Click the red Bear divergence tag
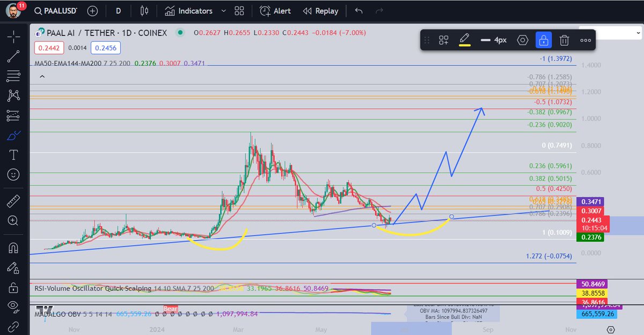 pos(170,309)
